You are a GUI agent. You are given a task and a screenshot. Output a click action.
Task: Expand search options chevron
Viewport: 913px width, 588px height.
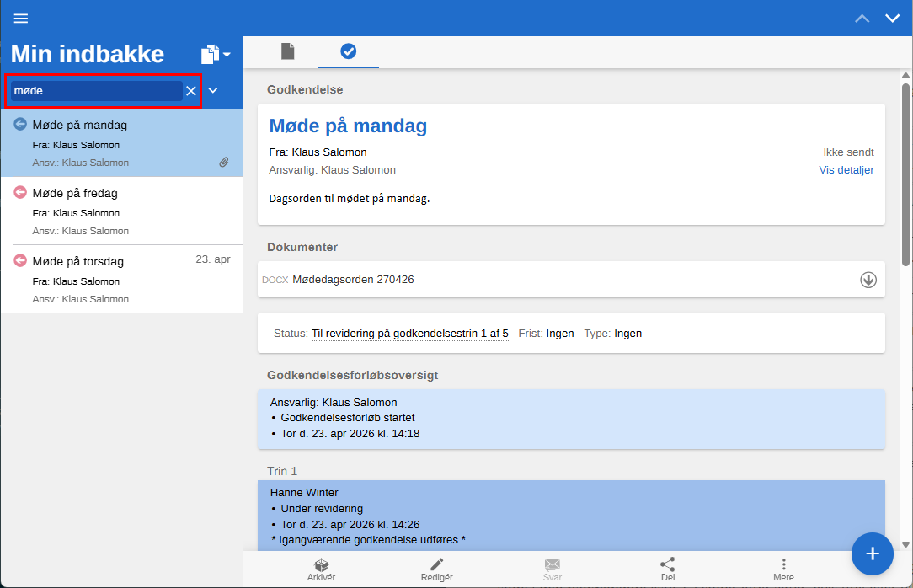[213, 90]
